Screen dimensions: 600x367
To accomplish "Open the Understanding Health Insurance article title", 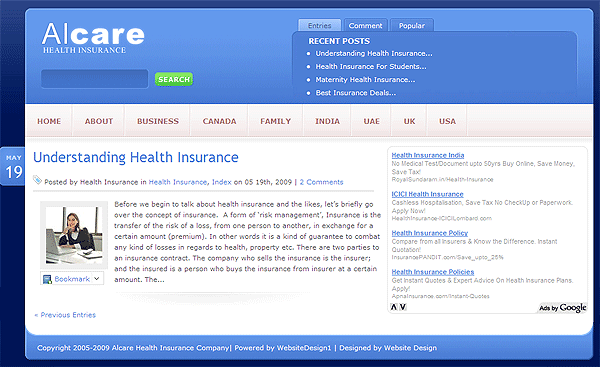I will (x=136, y=157).
